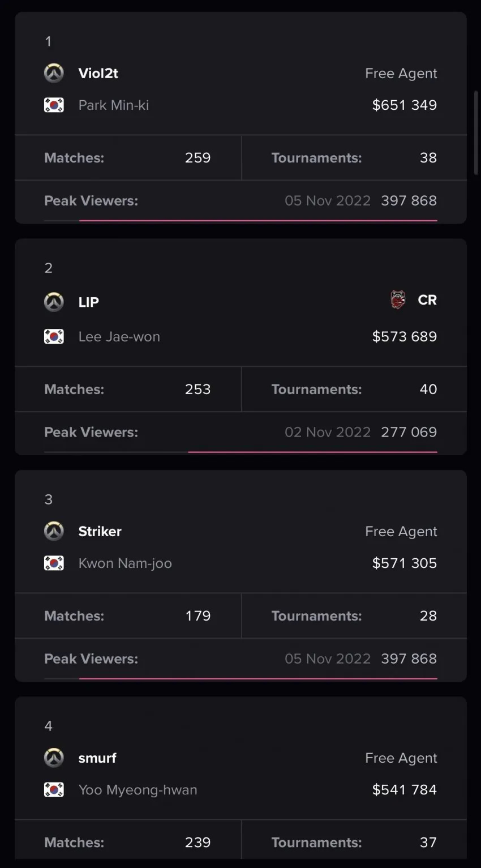
Task: Click the Overwatch icon beside Viol2t
Action: [x=54, y=73]
